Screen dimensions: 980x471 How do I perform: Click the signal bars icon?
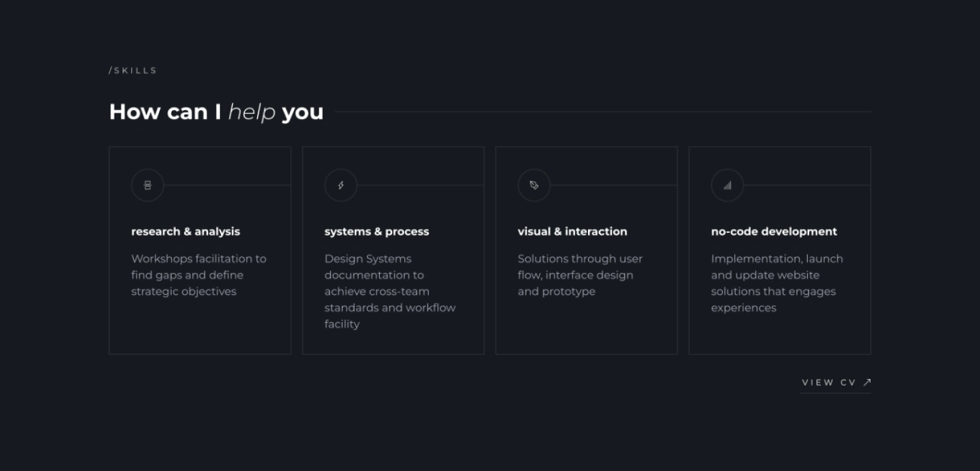click(x=727, y=185)
